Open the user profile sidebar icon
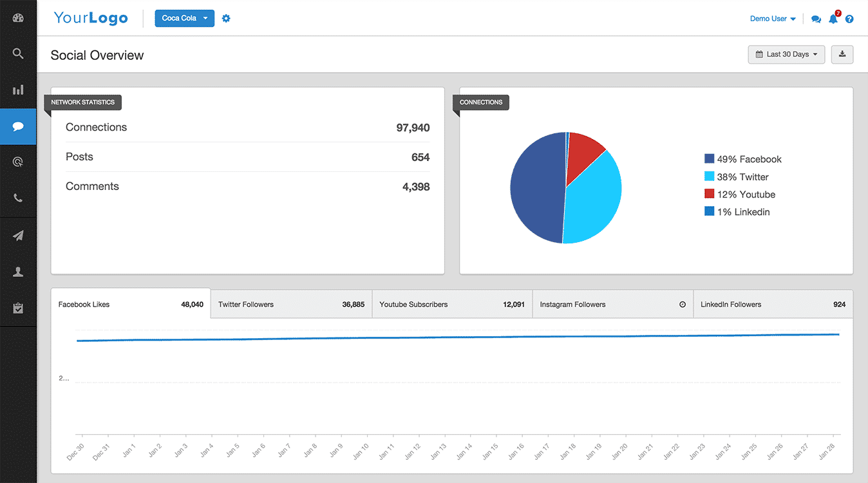The height and width of the screenshot is (483, 868). tap(18, 272)
